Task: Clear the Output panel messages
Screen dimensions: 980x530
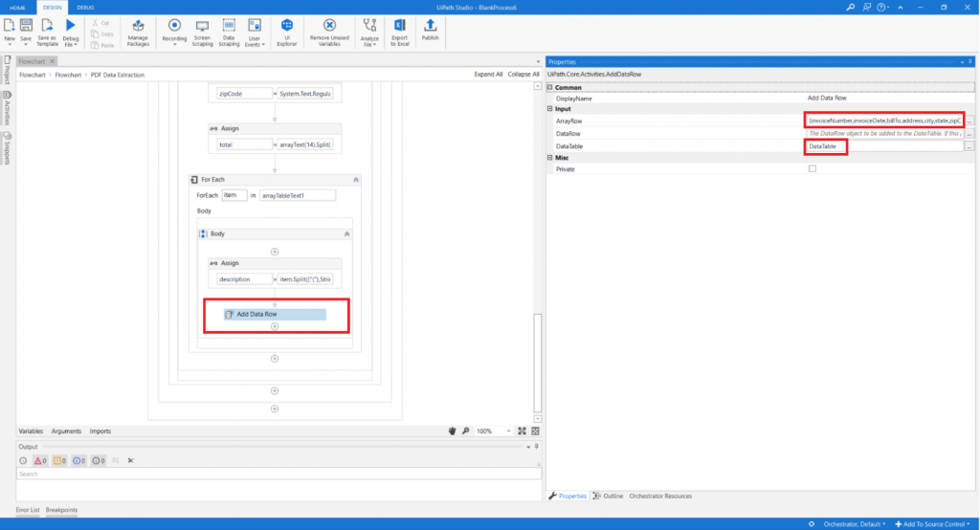Action: 130,460
